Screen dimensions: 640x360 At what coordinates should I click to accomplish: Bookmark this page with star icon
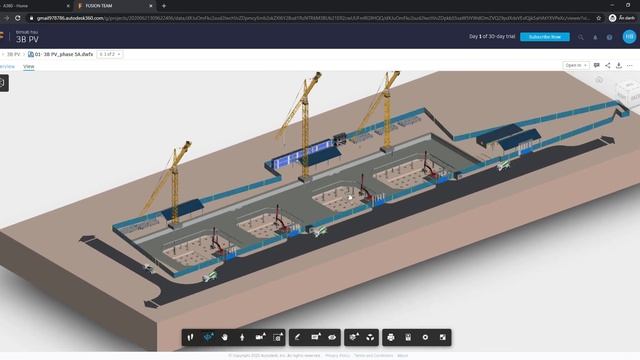pos(599,18)
